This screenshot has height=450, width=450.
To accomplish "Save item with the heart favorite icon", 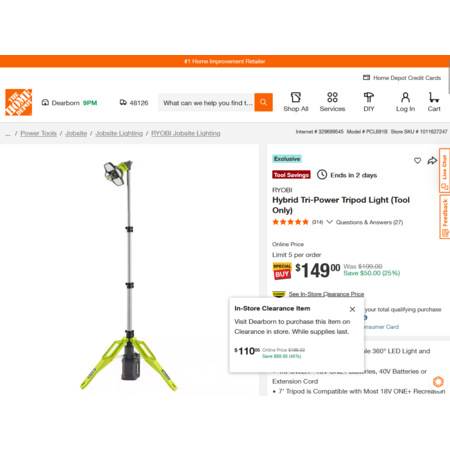I will pos(417,161).
